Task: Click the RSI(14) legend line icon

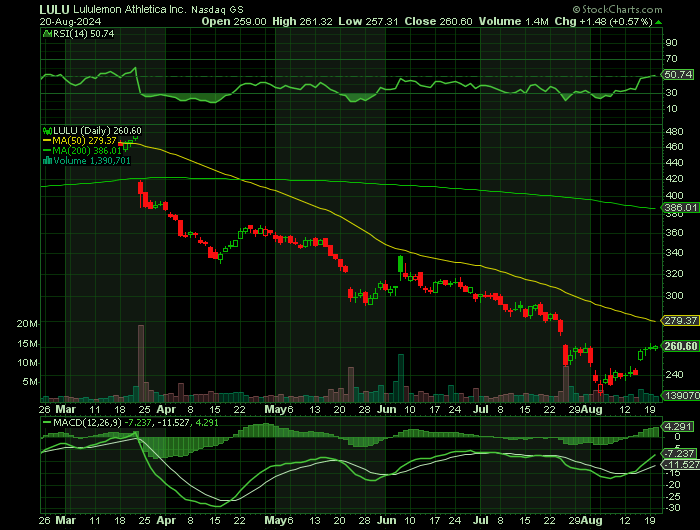Action: (47, 33)
